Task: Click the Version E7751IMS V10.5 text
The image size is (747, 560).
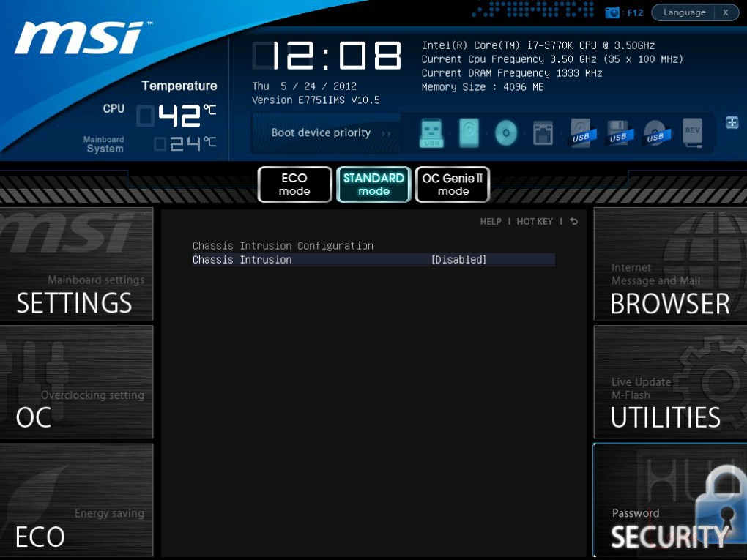Action: click(x=316, y=100)
